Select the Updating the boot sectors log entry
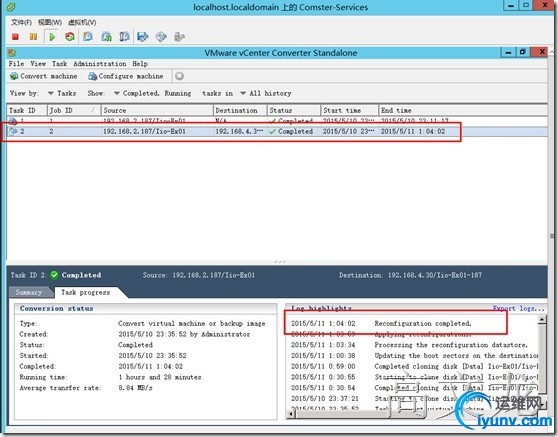This screenshot has width=558, height=437. (x=414, y=356)
